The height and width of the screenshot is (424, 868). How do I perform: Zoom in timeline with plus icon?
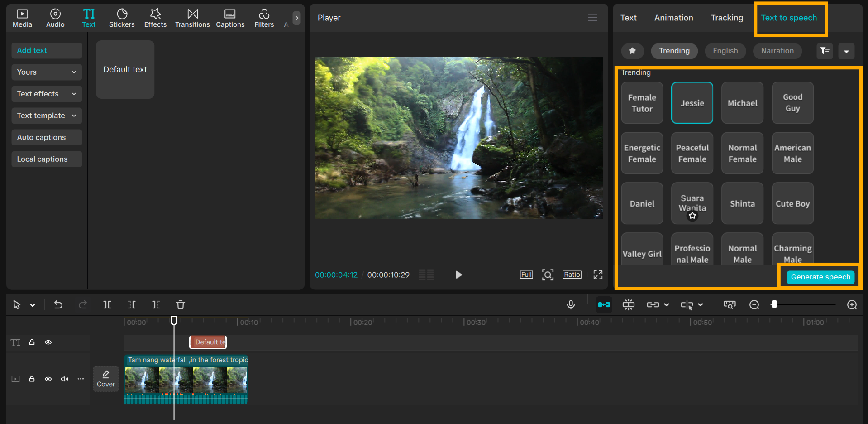click(852, 305)
